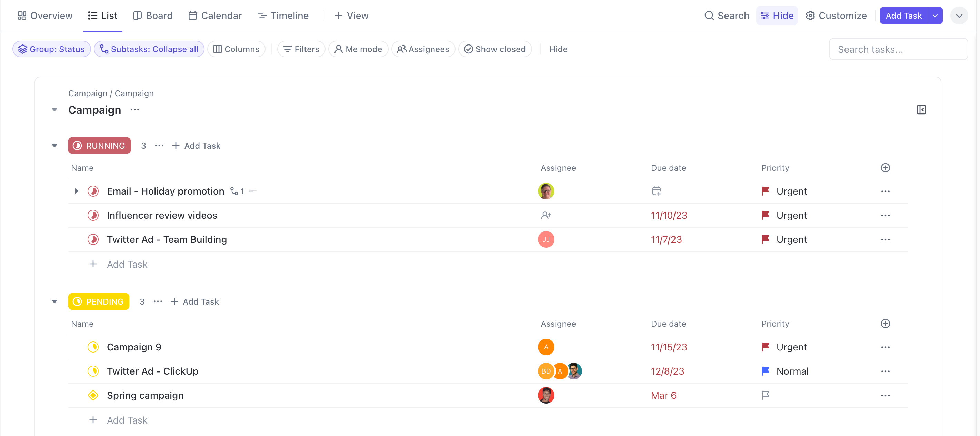Click the collapse sidebar panel icon
The width and height of the screenshot is (980, 436).
pyautogui.click(x=921, y=110)
